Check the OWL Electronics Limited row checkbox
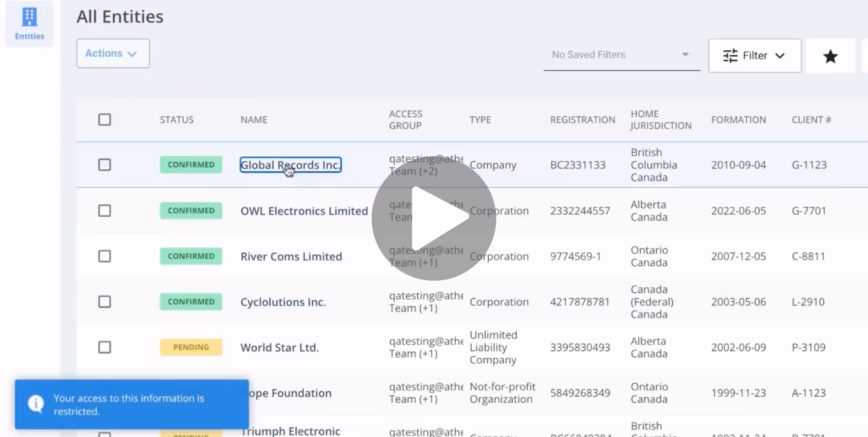Viewport: 868px width, 437px height. (105, 210)
